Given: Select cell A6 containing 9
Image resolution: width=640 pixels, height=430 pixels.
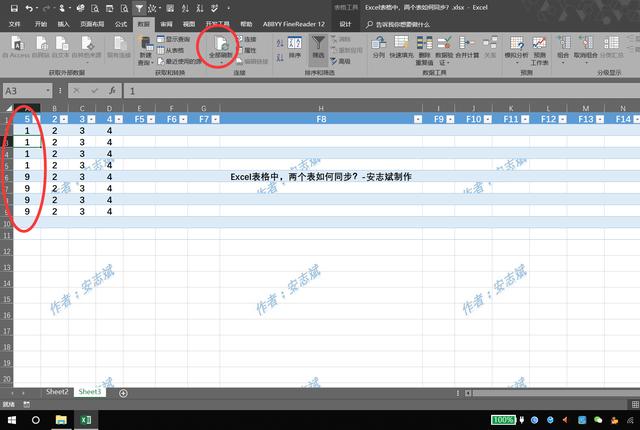Looking at the screenshot, I should coord(27,177).
